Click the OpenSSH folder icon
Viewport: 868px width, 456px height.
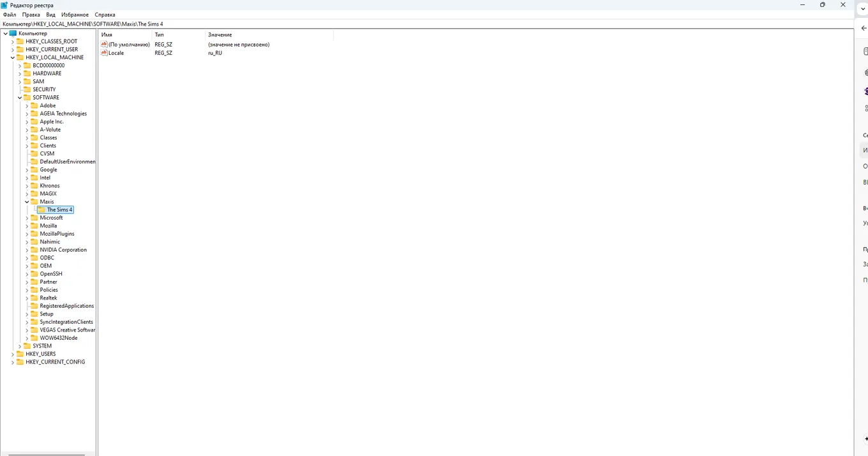point(34,273)
